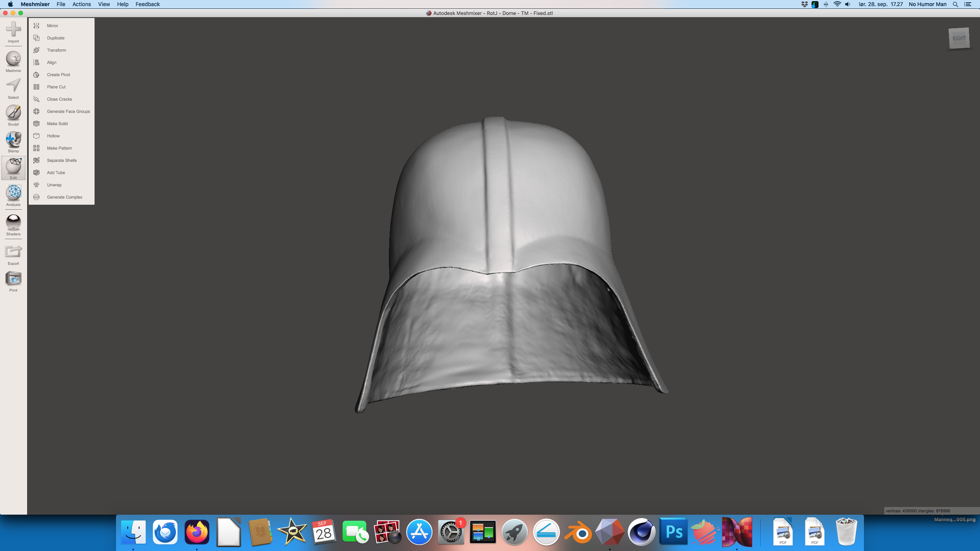Open the View menu
The height and width of the screenshot is (551, 980).
point(104,4)
